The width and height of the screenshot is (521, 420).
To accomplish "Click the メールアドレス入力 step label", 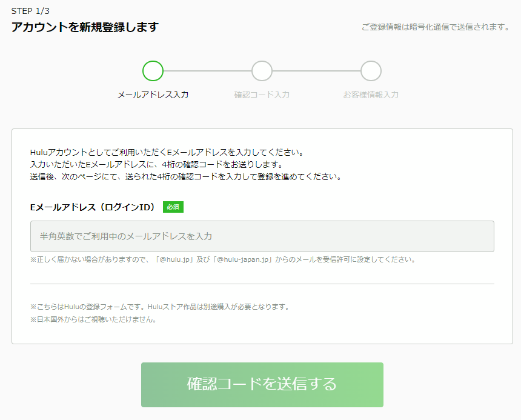I will click(x=153, y=95).
